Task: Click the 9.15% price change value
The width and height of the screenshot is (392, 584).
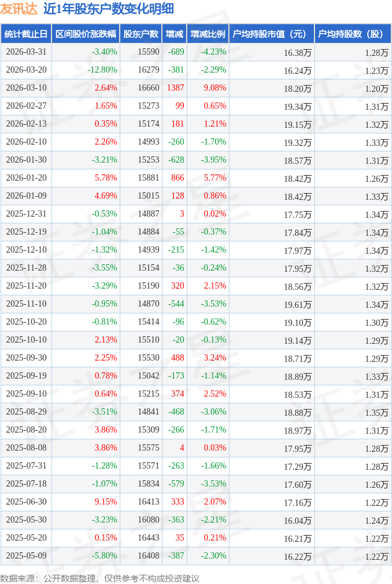Action: [x=105, y=502]
